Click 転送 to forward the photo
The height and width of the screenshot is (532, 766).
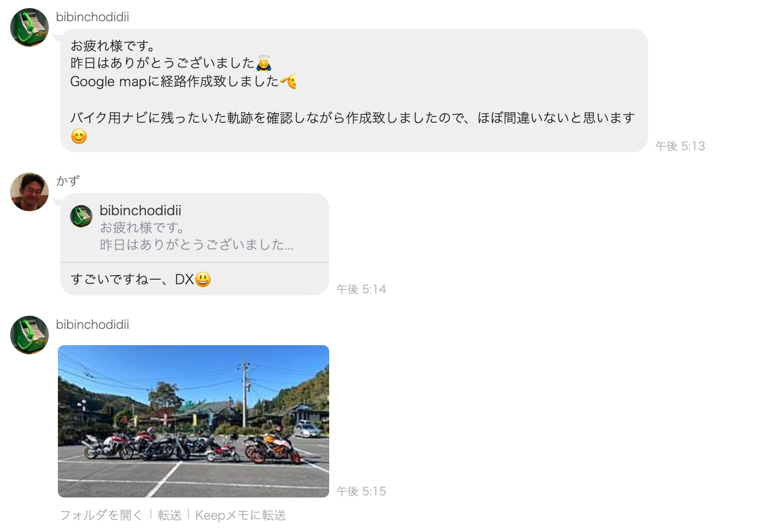(170, 515)
